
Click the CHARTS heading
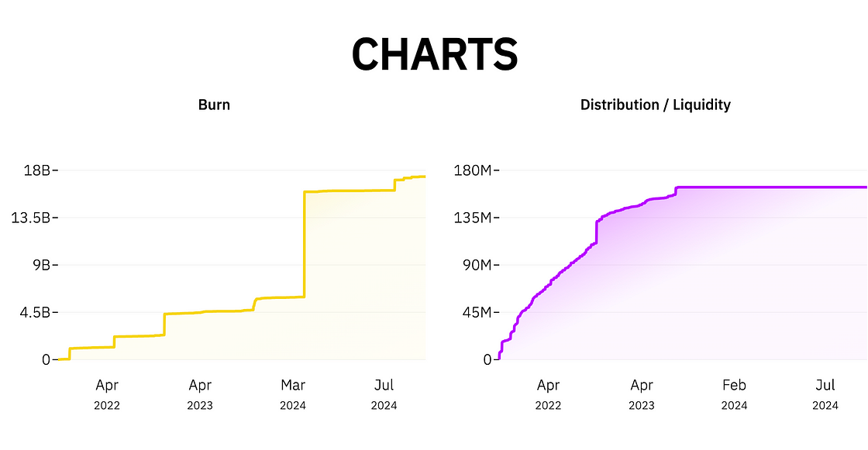434,55
